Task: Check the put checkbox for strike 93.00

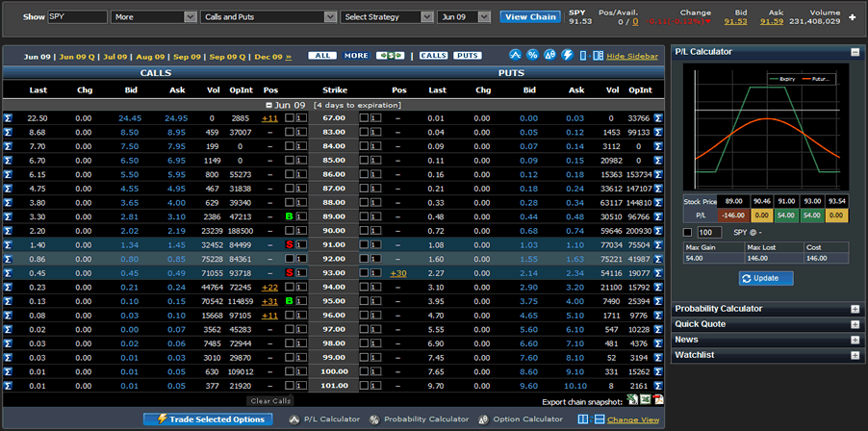Action: point(364,273)
